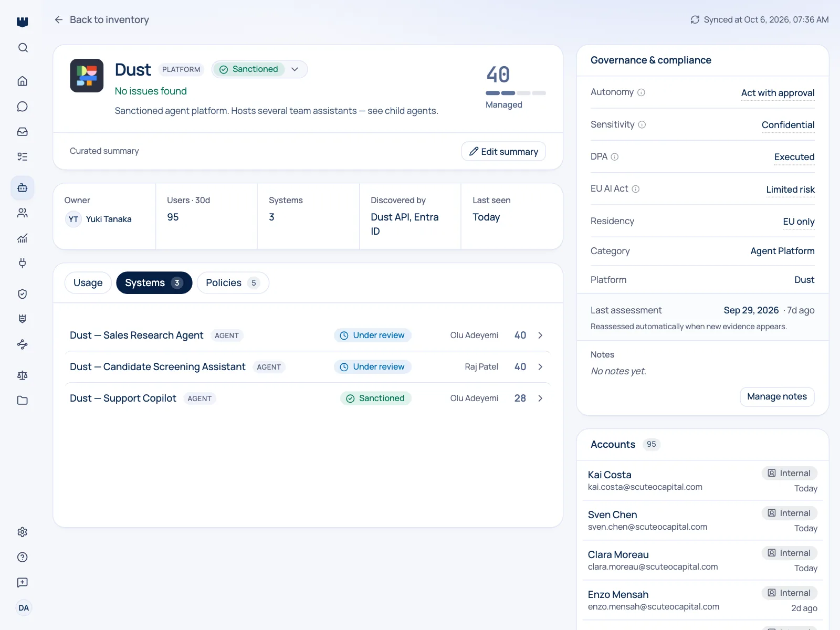Image resolution: width=840 pixels, height=630 pixels.
Task: Click the Autonomy info icon
Action: coord(641,92)
